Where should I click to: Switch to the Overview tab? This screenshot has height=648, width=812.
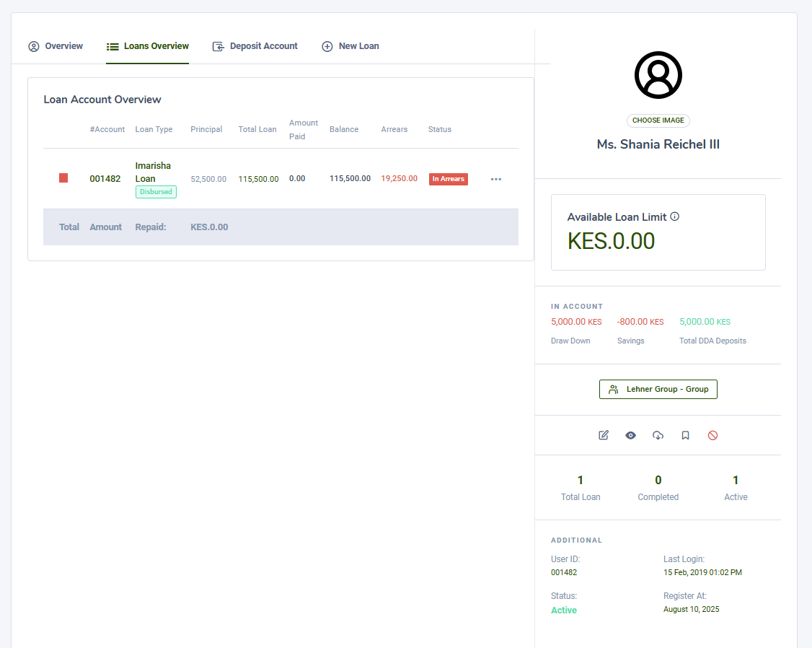pyautogui.click(x=56, y=45)
